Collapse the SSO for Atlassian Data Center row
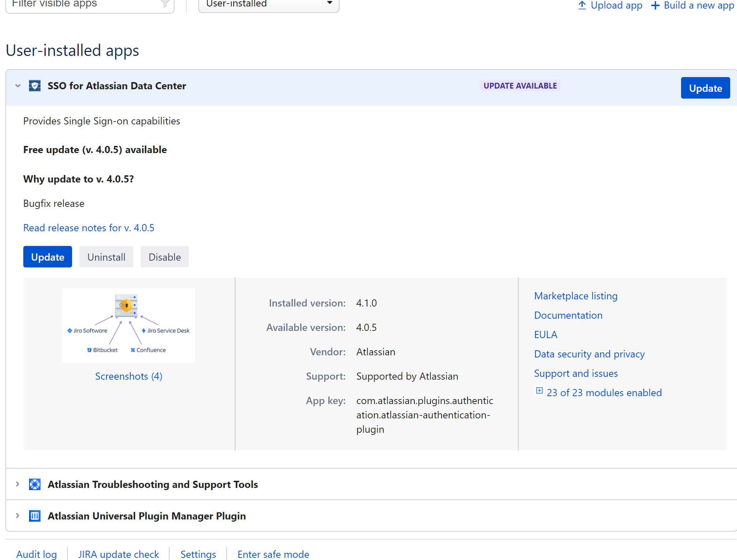 pyautogui.click(x=18, y=86)
